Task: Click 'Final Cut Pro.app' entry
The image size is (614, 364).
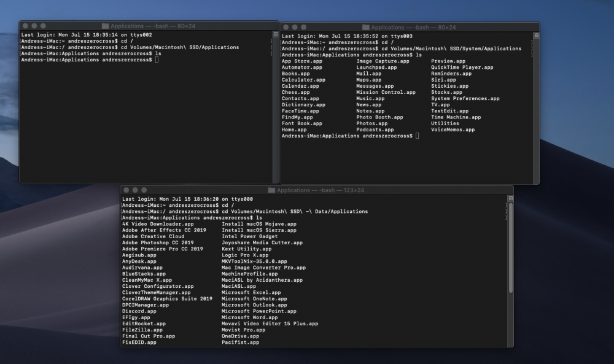Action: (x=149, y=336)
